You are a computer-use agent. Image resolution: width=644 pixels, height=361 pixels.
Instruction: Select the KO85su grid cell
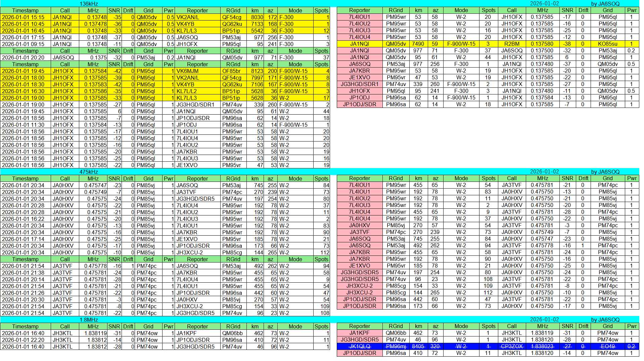(x=607, y=44)
